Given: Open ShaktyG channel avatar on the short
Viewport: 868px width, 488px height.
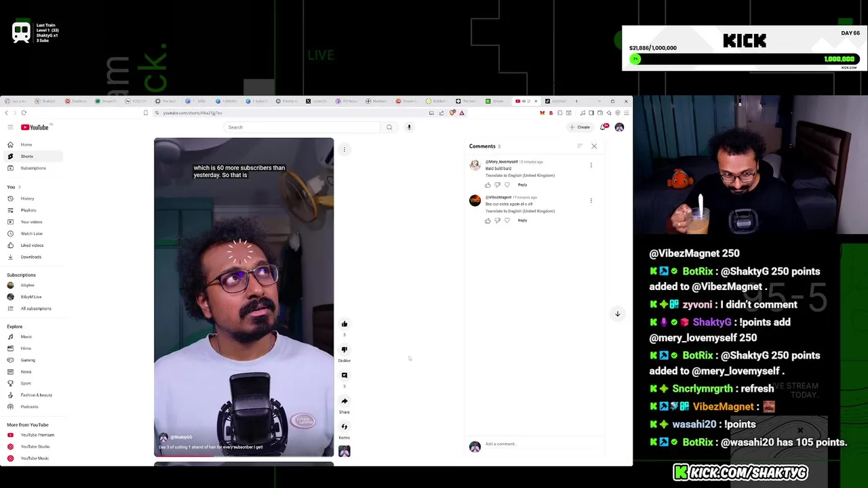Looking at the screenshot, I should [x=163, y=438].
